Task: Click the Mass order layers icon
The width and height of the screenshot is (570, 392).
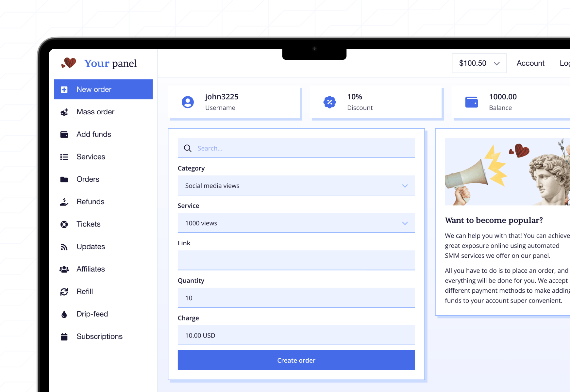Action: tap(64, 112)
